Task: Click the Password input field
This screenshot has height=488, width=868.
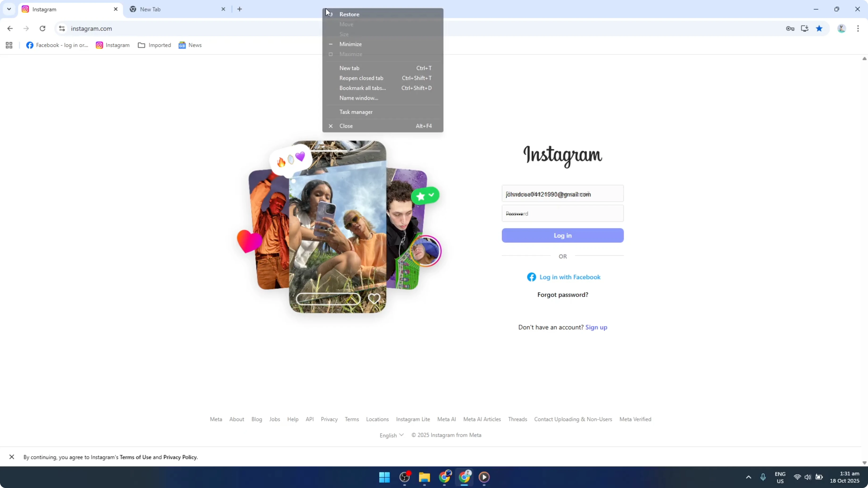Action: click(x=562, y=214)
